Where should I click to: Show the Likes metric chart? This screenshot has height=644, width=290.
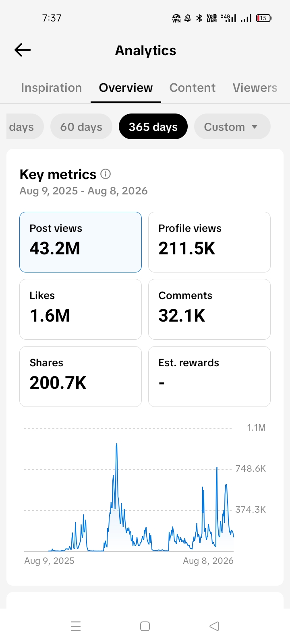tap(81, 310)
